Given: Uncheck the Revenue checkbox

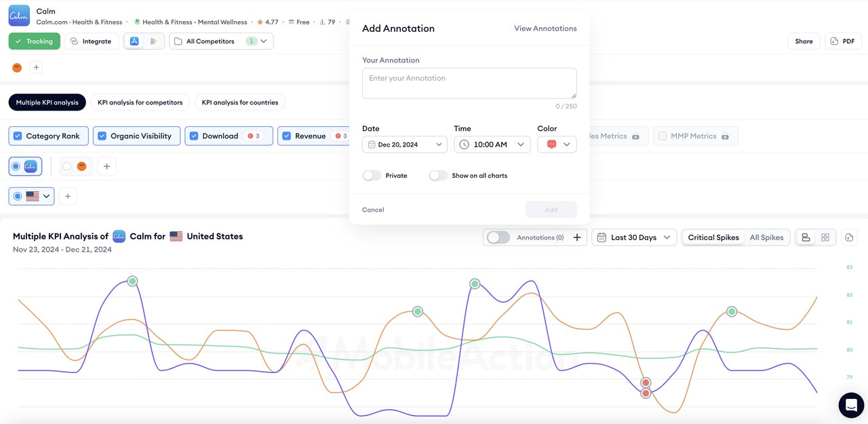Looking at the screenshot, I should (287, 136).
